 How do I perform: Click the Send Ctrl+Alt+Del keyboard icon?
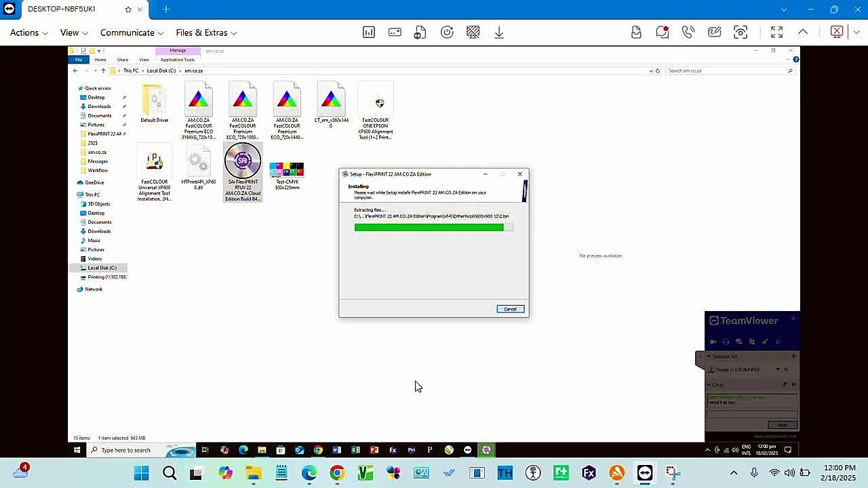point(395,33)
